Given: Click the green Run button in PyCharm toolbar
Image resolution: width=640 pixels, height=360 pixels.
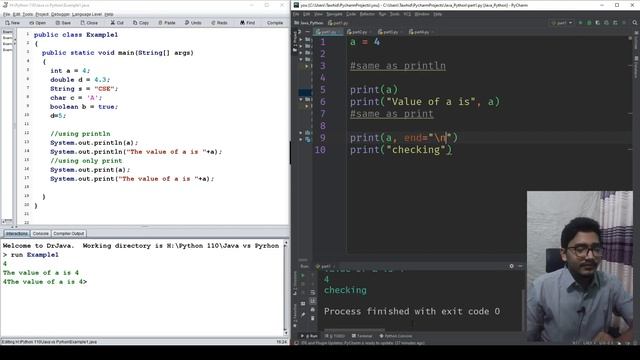Looking at the screenshot, I should tap(580, 23).
